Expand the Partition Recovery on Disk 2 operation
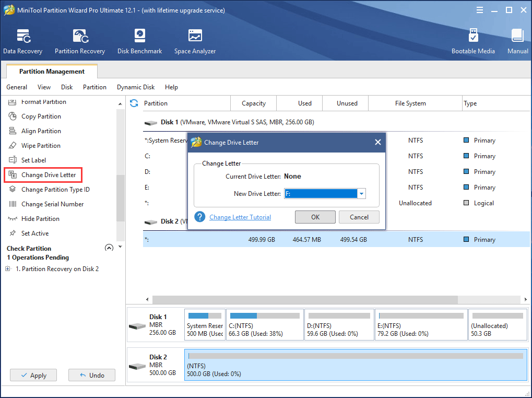The width and height of the screenshot is (532, 398). point(8,268)
